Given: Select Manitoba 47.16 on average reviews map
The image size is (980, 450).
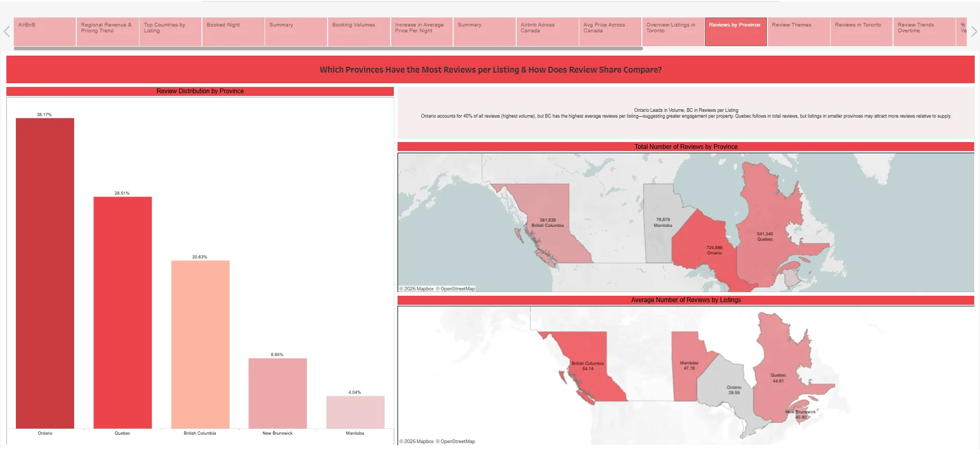Looking at the screenshot, I should 688,366.
